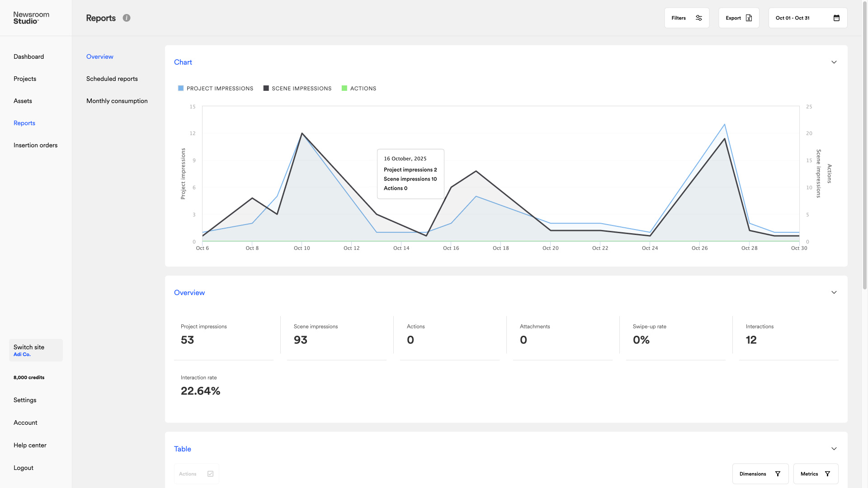Go to Insertion orders page
Screen dimensions: 868x488
click(36, 145)
